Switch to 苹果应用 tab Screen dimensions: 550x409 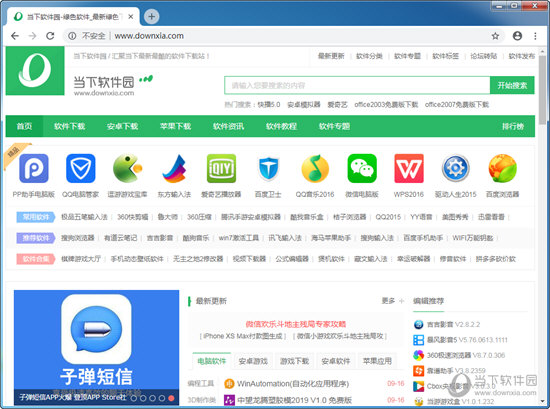tap(377, 361)
